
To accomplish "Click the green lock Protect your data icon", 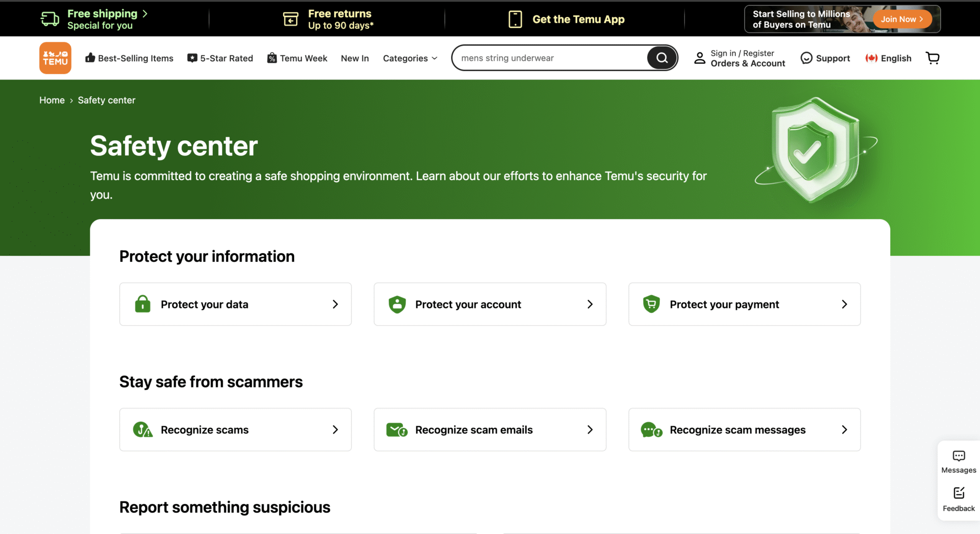I will (x=142, y=304).
